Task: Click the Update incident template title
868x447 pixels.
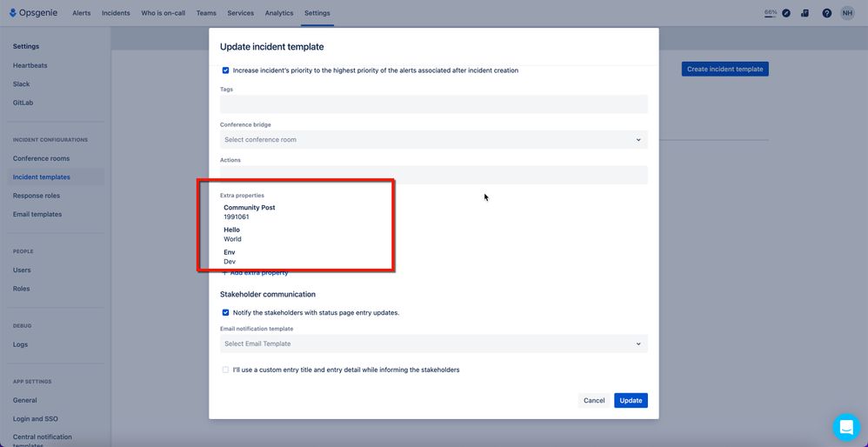Action: coord(272,47)
